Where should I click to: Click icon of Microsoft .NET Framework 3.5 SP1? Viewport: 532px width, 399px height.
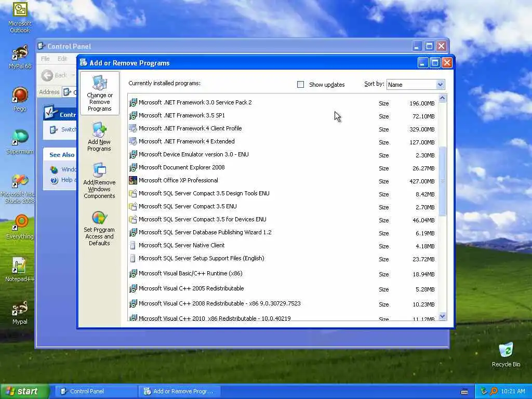133,115
